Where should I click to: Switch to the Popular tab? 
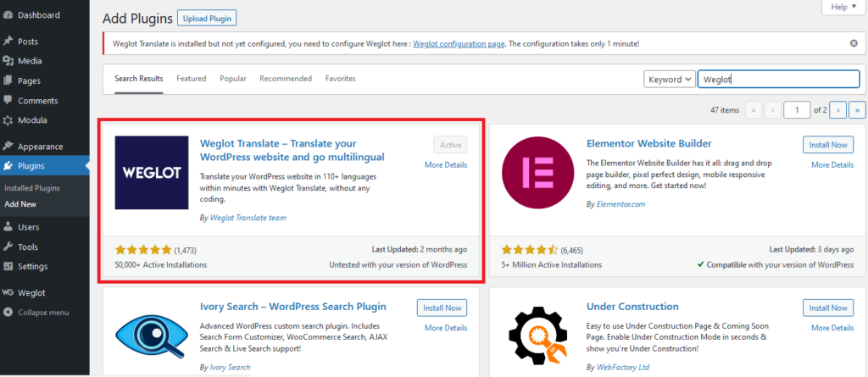232,79
